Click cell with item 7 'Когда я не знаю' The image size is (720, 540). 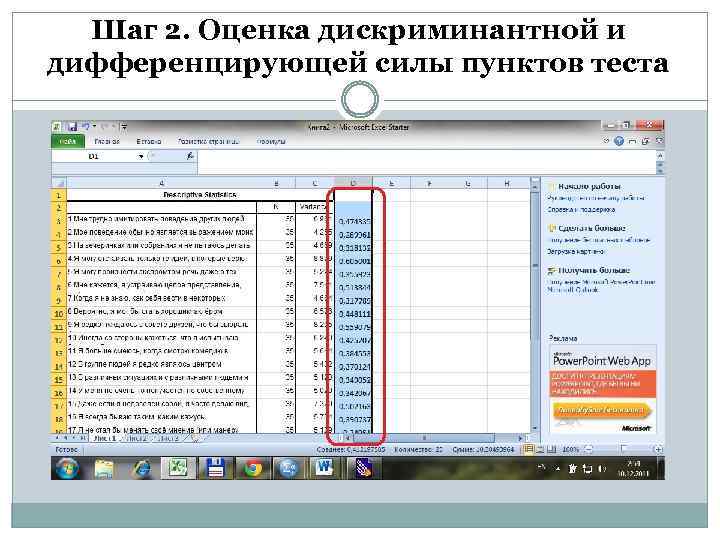click(162, 298)
